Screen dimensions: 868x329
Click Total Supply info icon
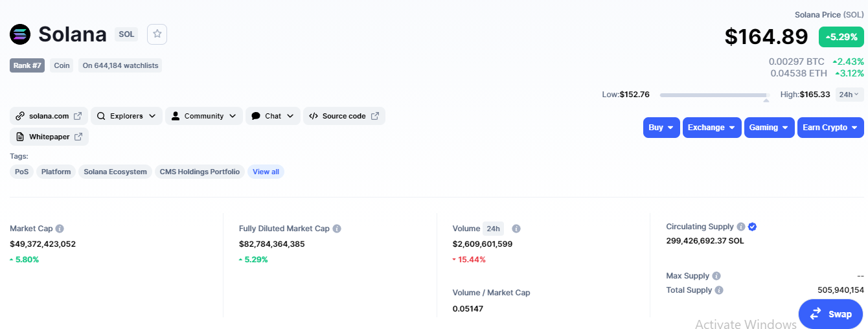(719, 290)
